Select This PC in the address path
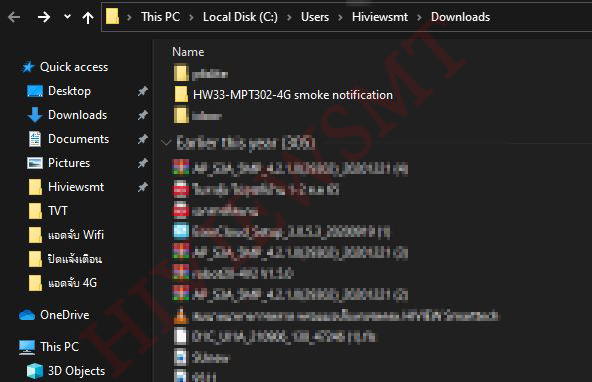 pyautogui.click(x=160, y=17)
